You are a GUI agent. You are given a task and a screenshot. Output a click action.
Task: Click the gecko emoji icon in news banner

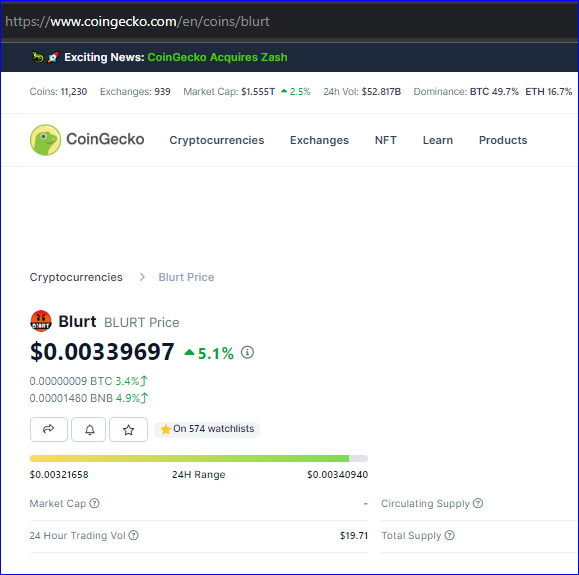click(x=37, y=57)
